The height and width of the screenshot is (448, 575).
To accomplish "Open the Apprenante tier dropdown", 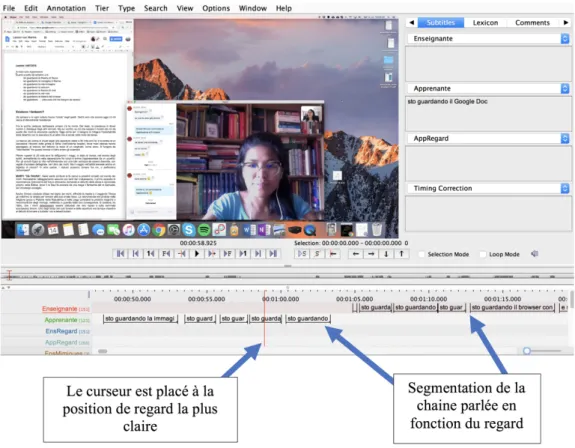I will pyautogui.click(x=565, y=88).
